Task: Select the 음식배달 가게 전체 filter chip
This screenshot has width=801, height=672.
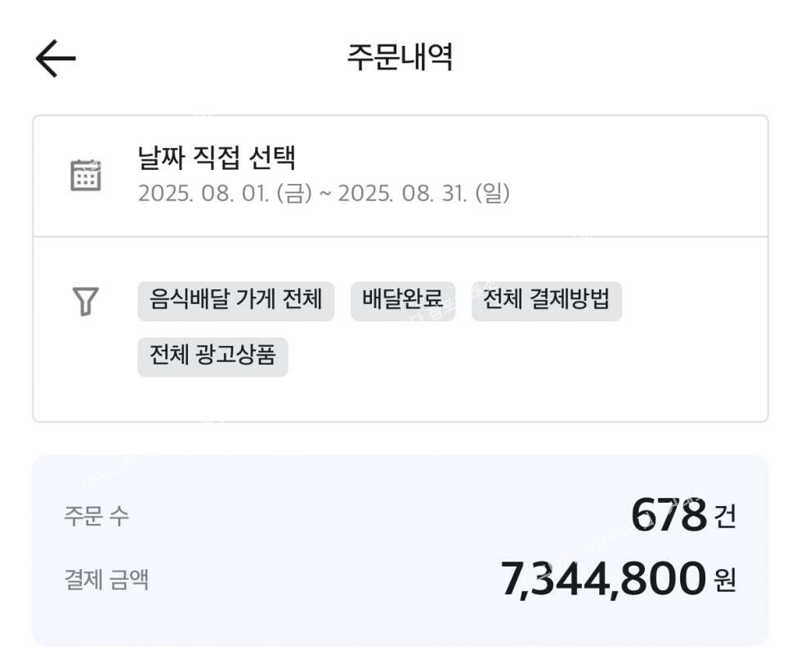Action: (235, 300)
